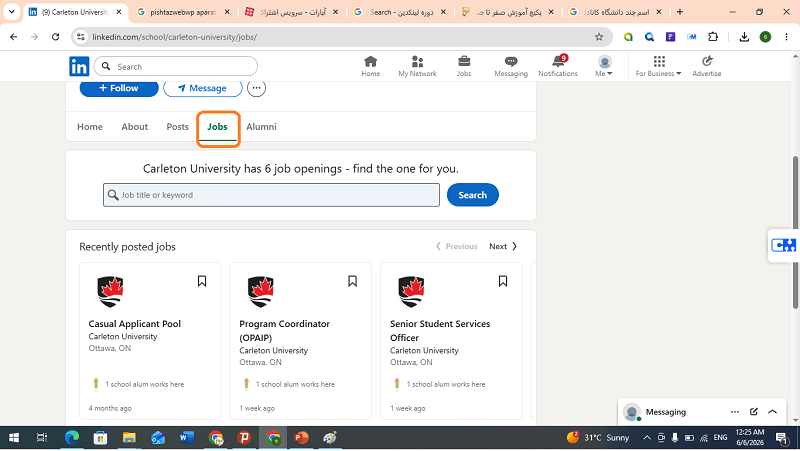
Task: Open Notifications bell
Action: click(558, 66)
